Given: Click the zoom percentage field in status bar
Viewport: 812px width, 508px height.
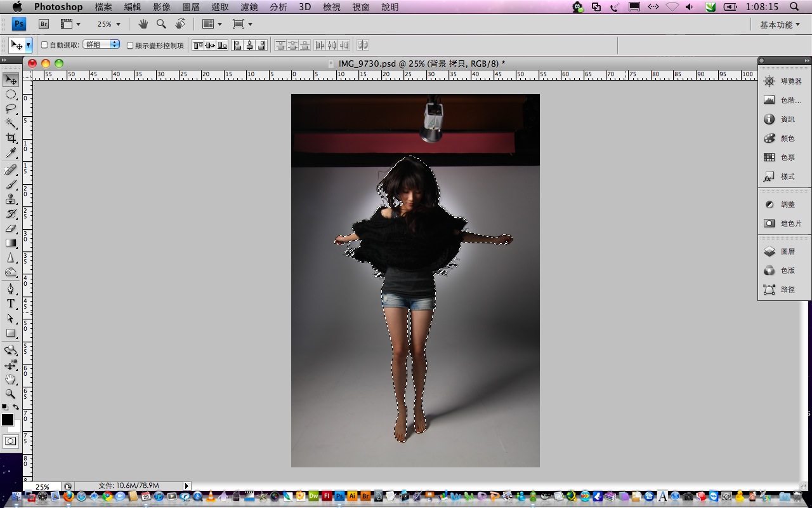Looking at the screenshot, I should (43, 487).
